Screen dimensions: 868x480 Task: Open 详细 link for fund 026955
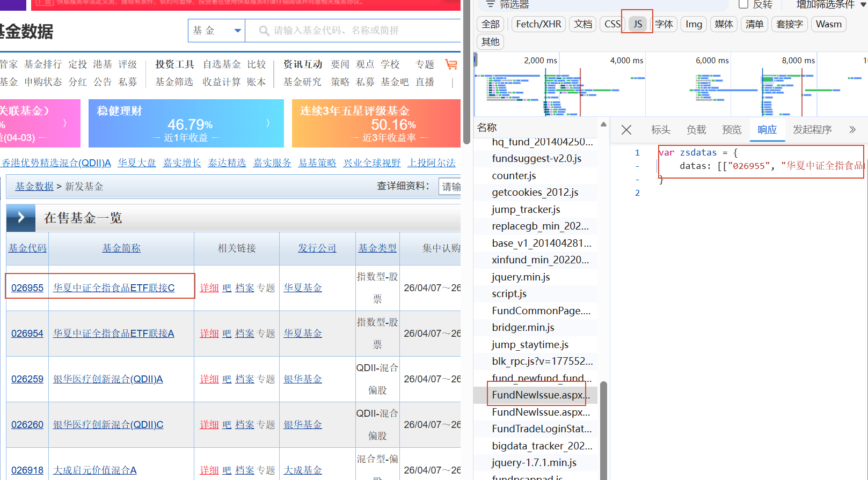209,287
